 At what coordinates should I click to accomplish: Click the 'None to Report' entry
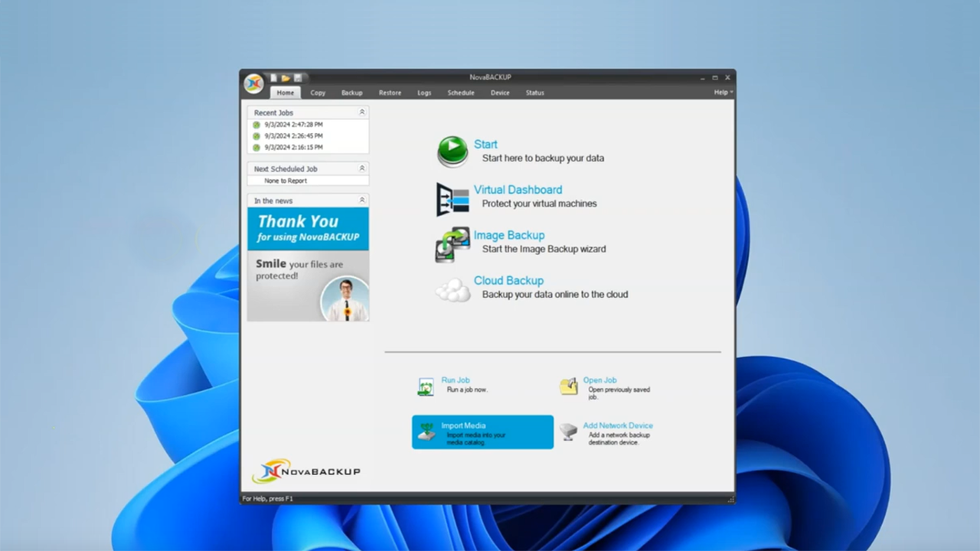[286, 181]
